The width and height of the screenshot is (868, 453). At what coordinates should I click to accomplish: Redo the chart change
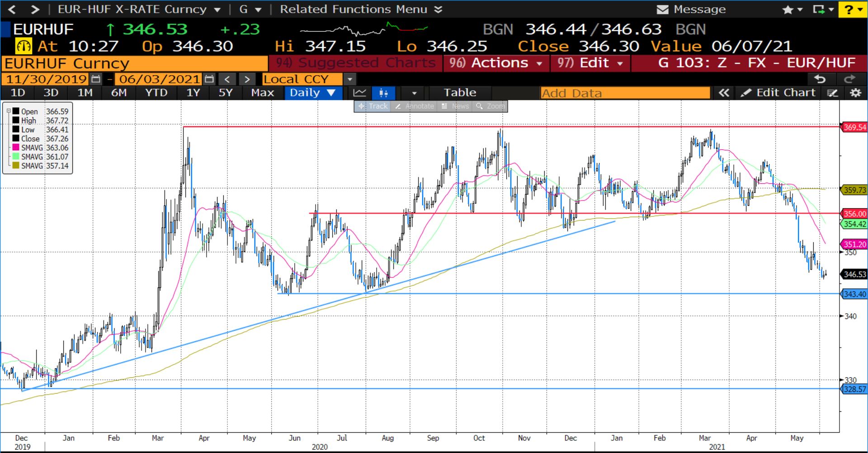(850, 79)
